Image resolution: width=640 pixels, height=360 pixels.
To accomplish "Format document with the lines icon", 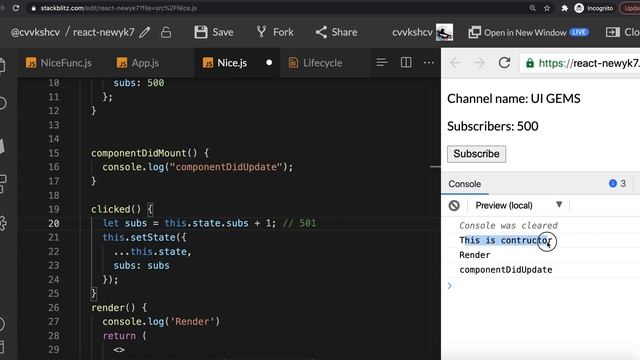I will [382, 62].
